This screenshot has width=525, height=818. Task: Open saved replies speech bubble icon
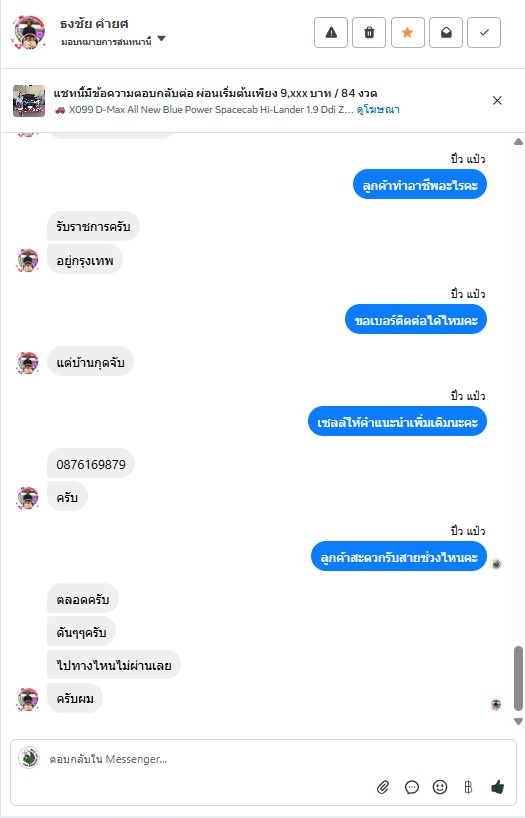coord(412,787)
